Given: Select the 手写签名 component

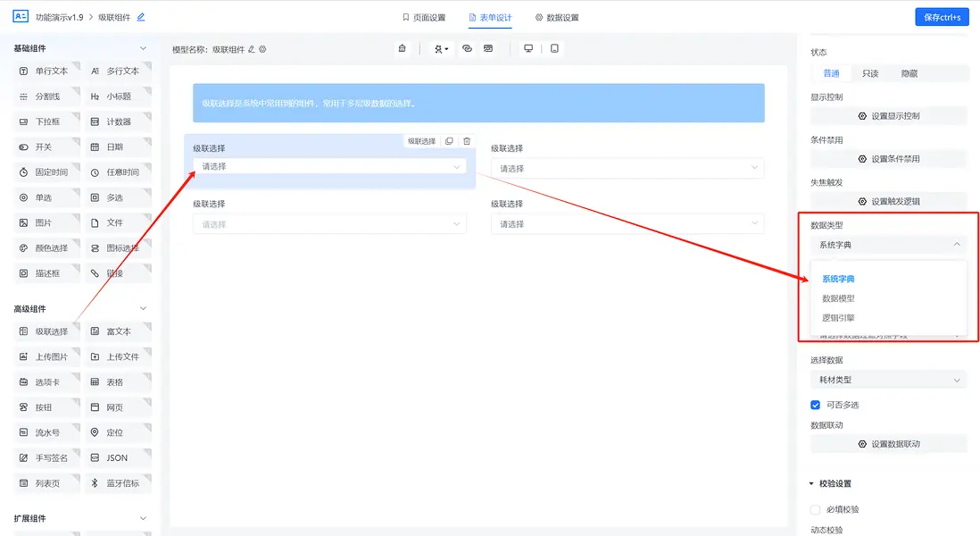Looking at the screenshot, I should (x=47, y=457).
